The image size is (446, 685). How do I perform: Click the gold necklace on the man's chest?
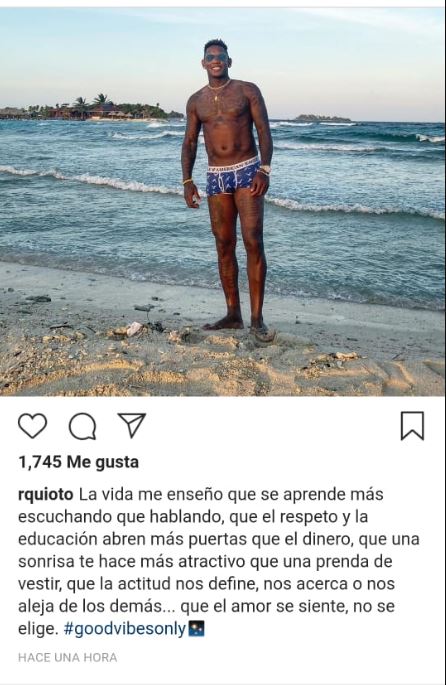218,91
